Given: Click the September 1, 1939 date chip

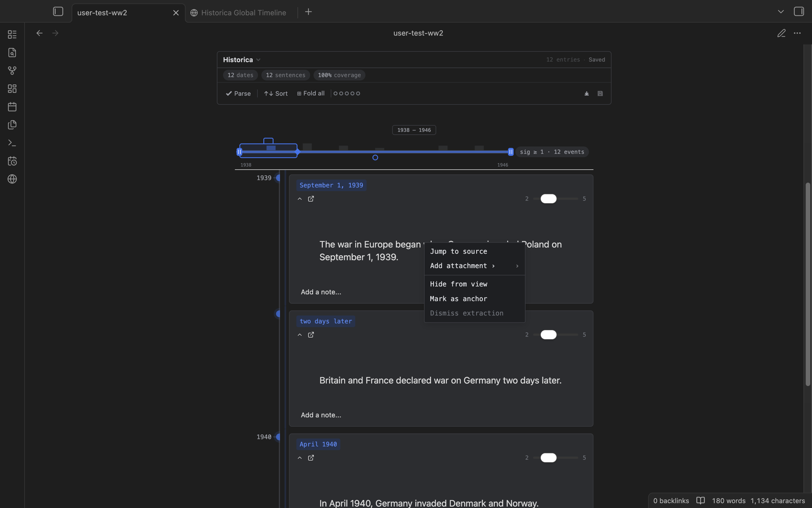Looking at the screenshot, I should (x=331, y=185).
